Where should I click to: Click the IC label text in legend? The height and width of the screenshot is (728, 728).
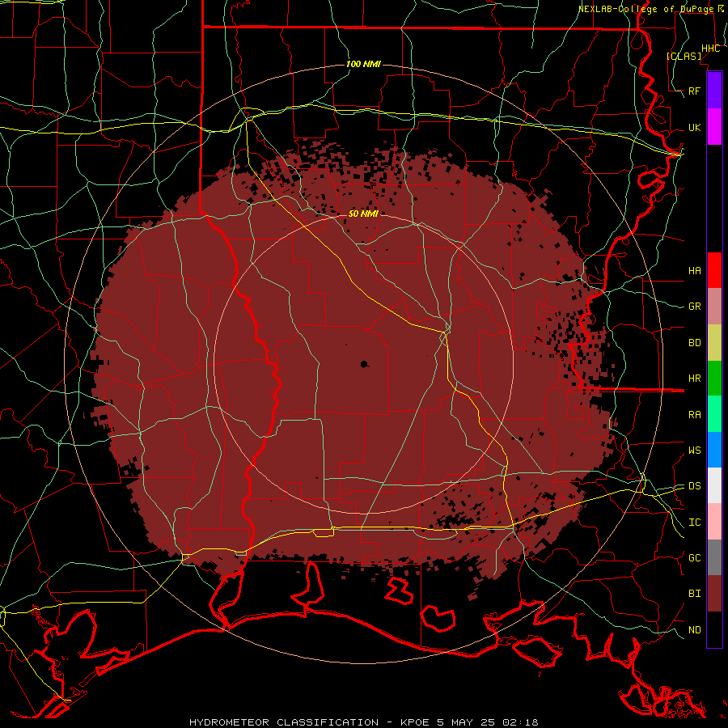point(694,523)
